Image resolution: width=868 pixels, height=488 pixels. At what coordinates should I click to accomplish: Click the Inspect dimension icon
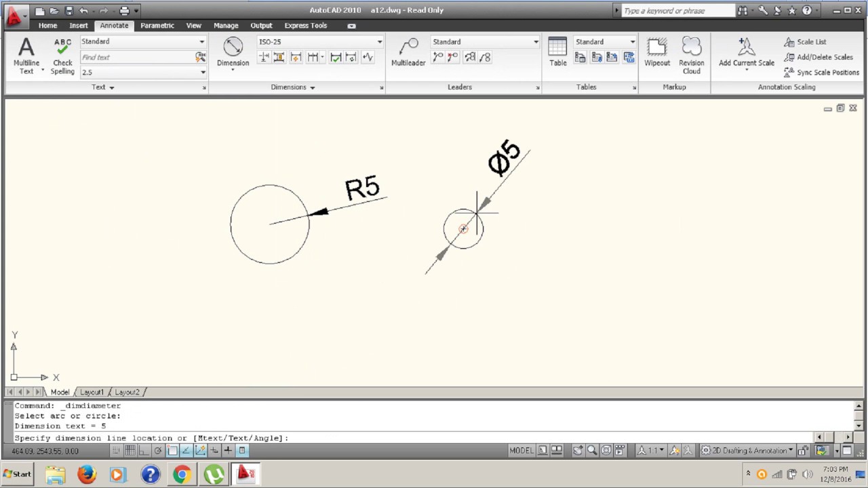(x=336, y=58)
